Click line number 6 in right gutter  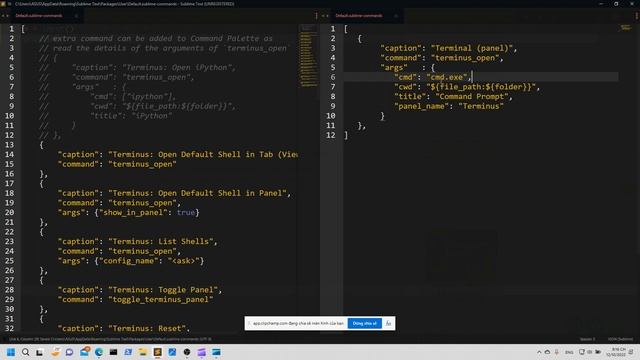333,77
